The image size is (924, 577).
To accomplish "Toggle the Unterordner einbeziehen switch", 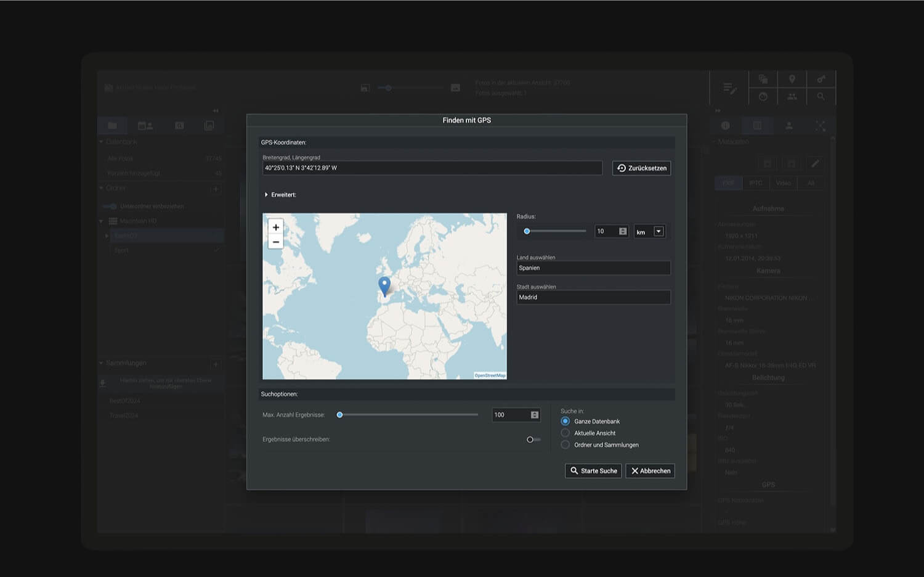I will click(x=110, y=207).
